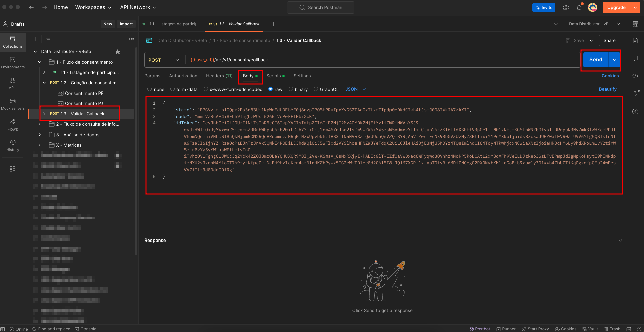This screenshot has height=332, width=644.
Task: Click the request URL input field
Action: pyautogui.click(x=383, y=60)
